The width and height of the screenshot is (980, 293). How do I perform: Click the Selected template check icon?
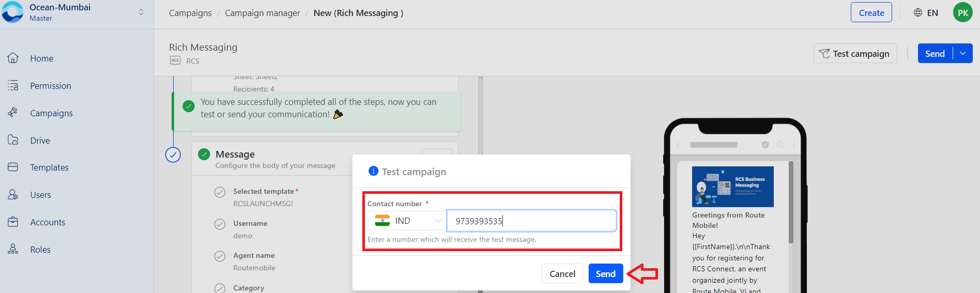220,192
